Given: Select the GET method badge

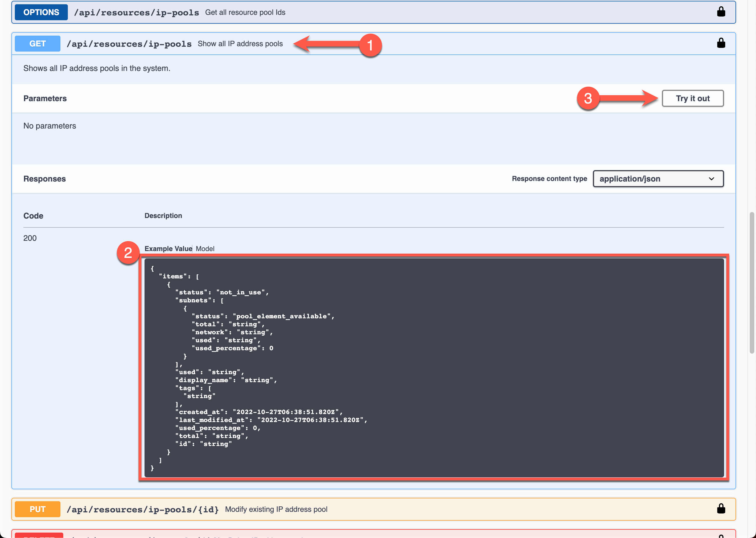Looking at the screenshot, I should (x=37, y=43).
